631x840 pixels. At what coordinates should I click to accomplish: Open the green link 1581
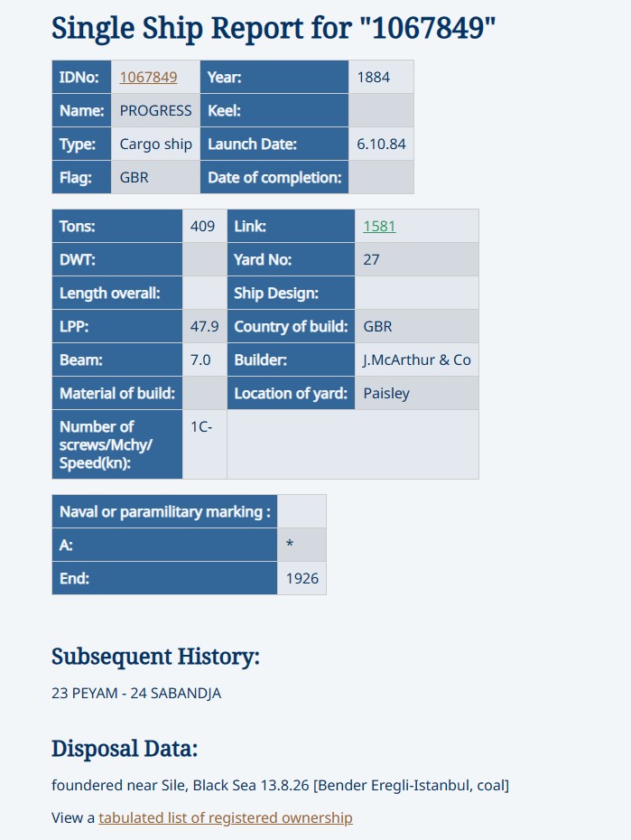tap(379, 226)
